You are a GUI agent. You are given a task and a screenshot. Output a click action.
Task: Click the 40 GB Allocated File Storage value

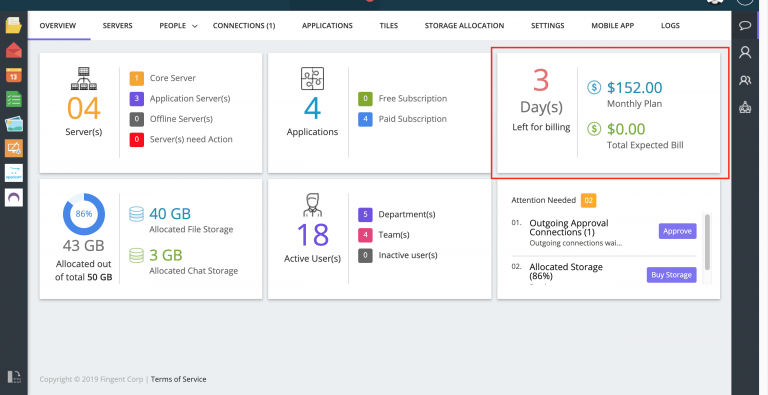coord(170,214)
